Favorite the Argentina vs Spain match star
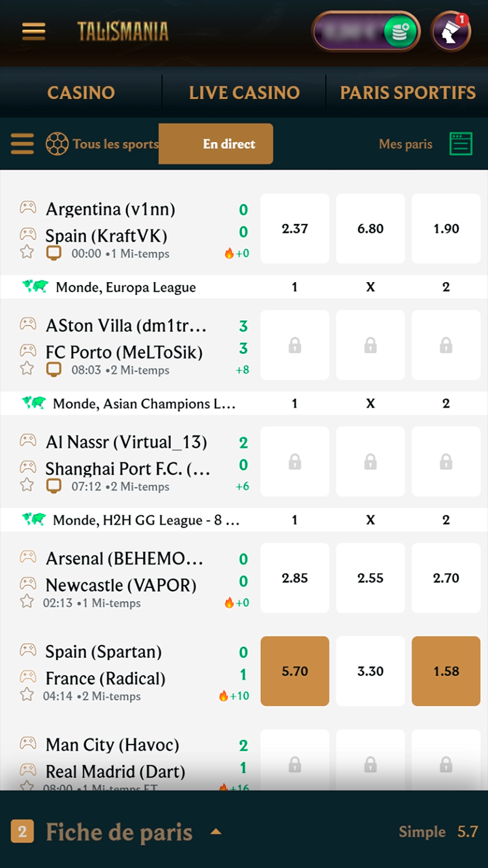Screen dimensions: 488x868 pos(26,252)
